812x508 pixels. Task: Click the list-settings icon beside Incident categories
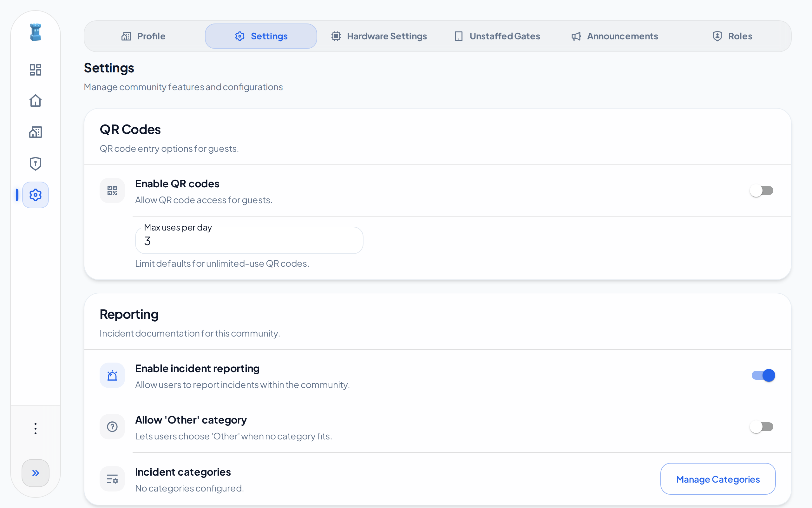click(x=112, y=479)
